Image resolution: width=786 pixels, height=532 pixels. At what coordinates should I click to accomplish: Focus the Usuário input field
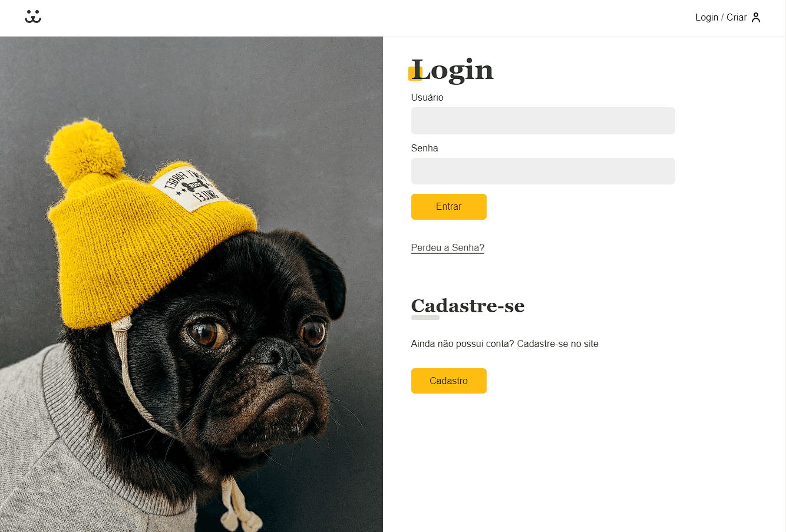click(x=543, y=121)
